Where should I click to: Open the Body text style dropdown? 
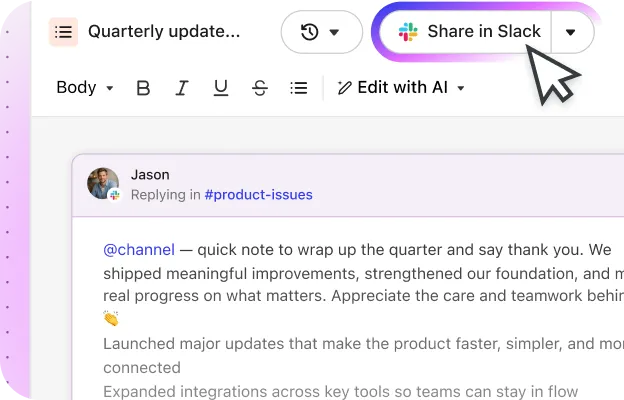pos(85,88)
